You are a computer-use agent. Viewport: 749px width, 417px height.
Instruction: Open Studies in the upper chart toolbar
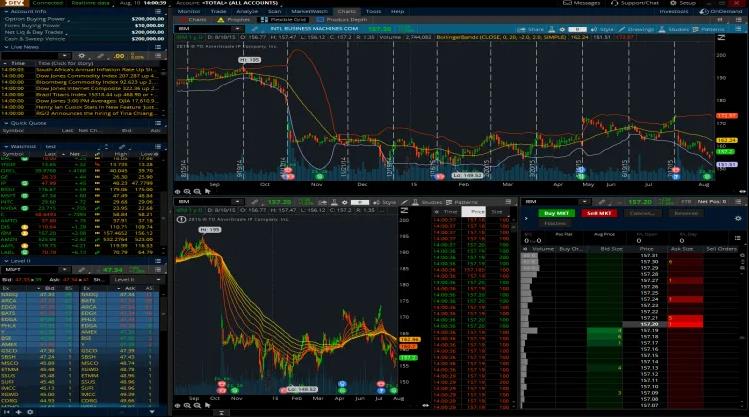tap(674, 30)
